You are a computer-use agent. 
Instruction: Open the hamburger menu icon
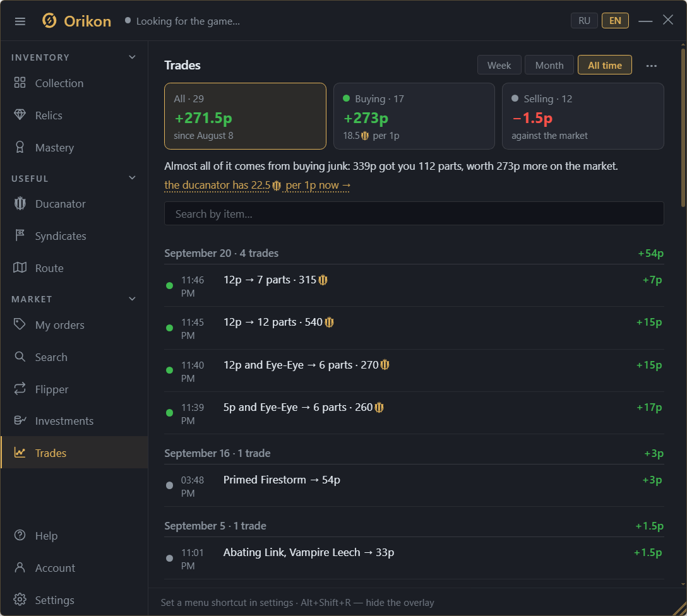click(20, 21)
